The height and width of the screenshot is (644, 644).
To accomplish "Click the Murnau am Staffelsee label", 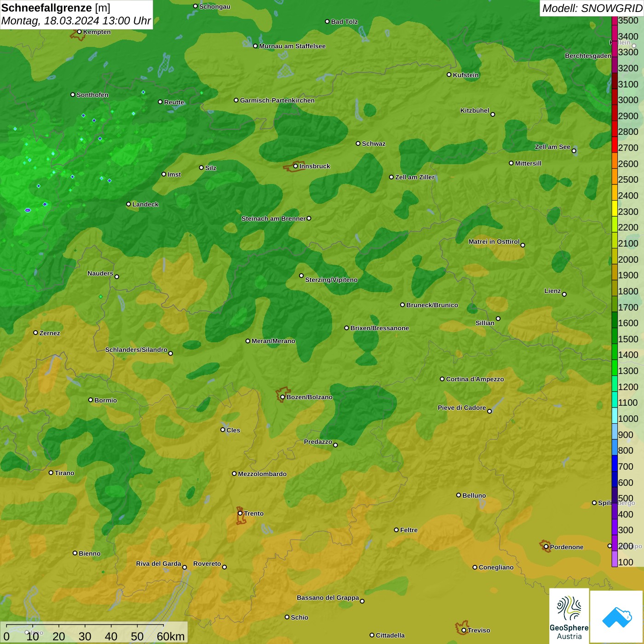I will point(292,46).
